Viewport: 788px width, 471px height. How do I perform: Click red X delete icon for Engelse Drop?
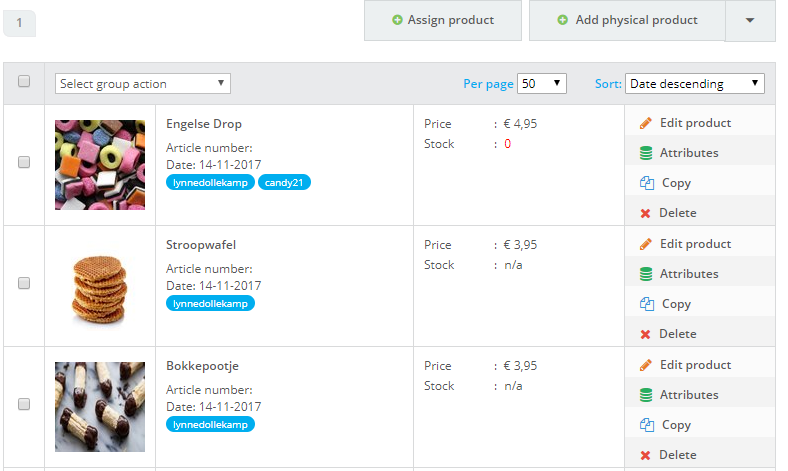click(645, 213)
